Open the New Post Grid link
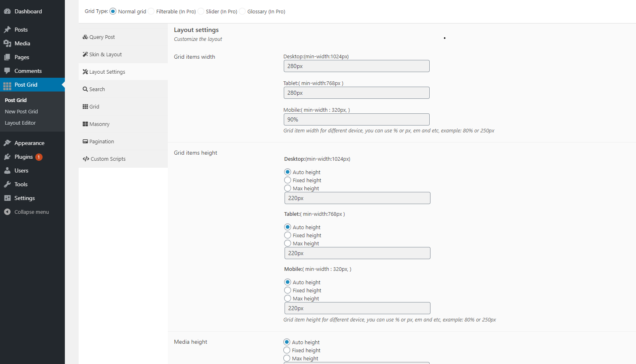Viewport: 636px width, 364px height. pyautogui.click(x=21, y=111)
